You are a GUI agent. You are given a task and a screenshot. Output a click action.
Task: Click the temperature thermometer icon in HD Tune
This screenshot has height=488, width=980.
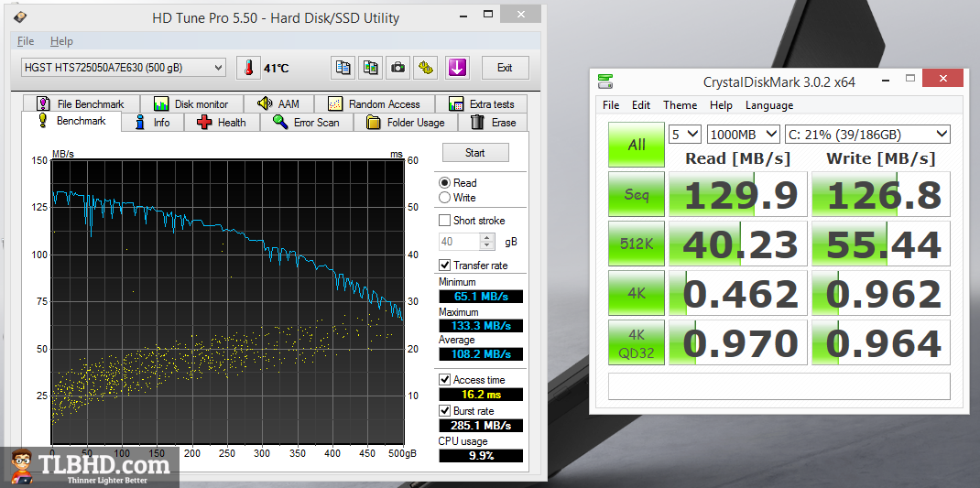[x=248, y=68]
